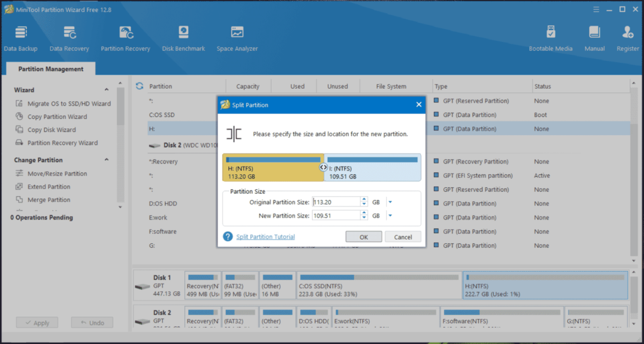Image resolution: width=644 pixels, height=344 pixels.
Task: Switch to Partition Management tab
Action: point(51,69)
